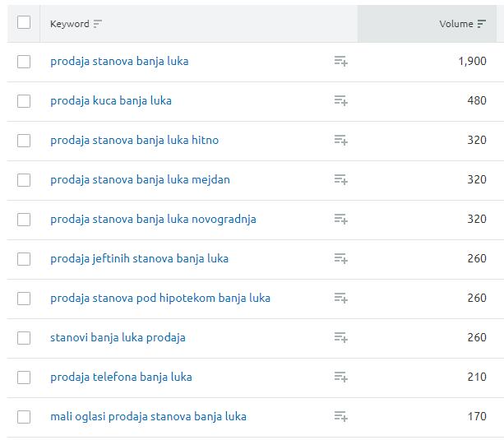Add 'prodaja stanova pod hipotekom' keyword to list
The height and width of the screenshot is (440, 504).
[x=340, y=299]
